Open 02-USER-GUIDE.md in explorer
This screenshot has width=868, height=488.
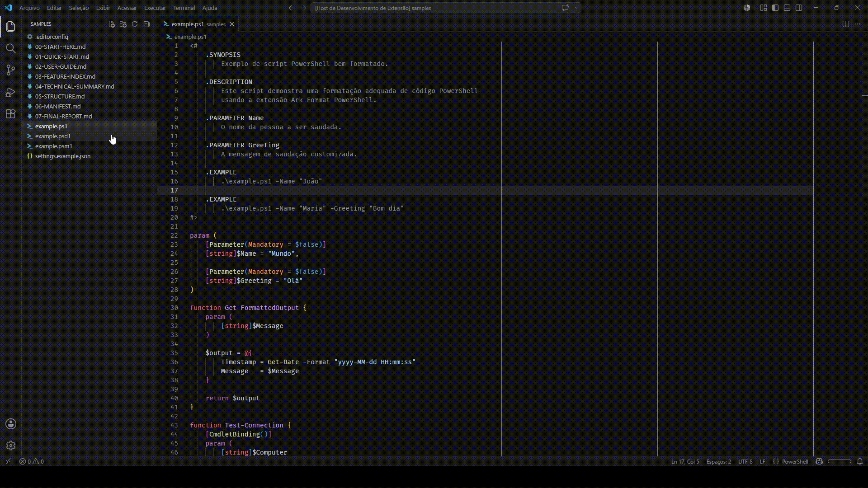pos(90,66)
